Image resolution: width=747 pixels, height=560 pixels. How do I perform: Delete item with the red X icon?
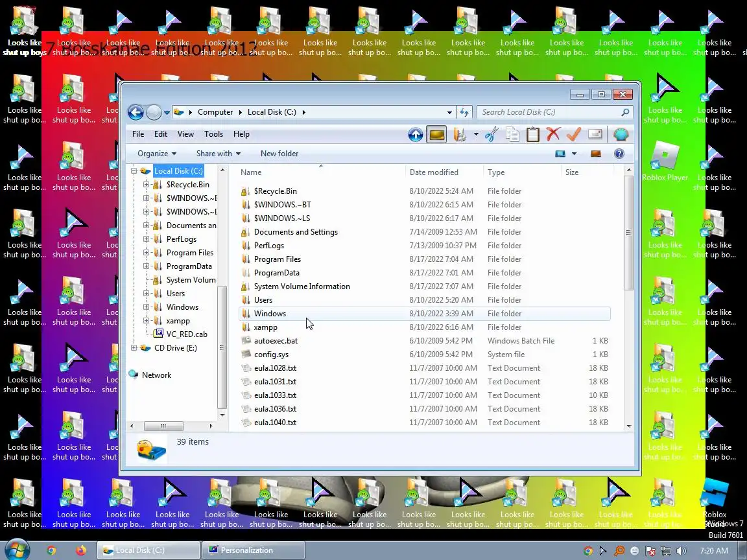(553, 134)
